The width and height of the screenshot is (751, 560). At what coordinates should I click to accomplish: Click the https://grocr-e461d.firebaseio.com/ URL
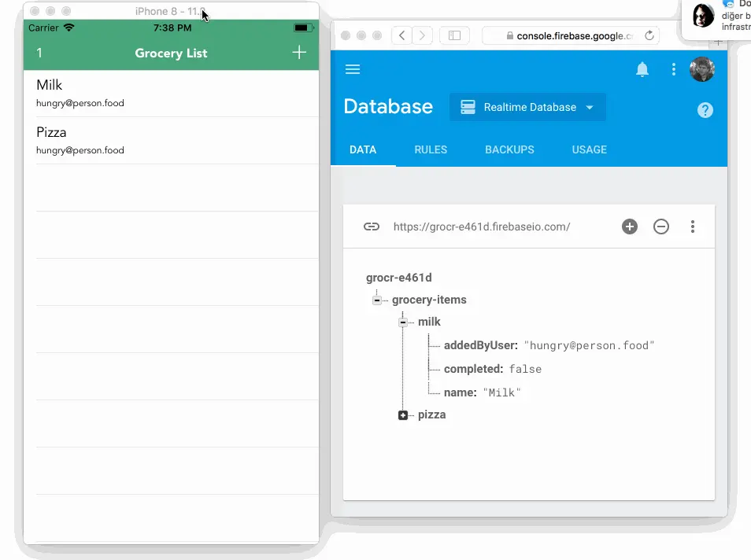[481, 227]
